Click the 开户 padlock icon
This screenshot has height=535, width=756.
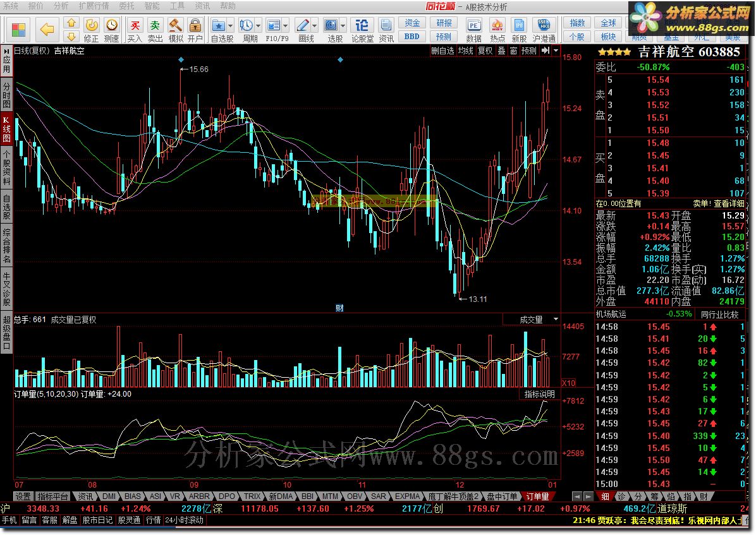click(x=195, y=25)
